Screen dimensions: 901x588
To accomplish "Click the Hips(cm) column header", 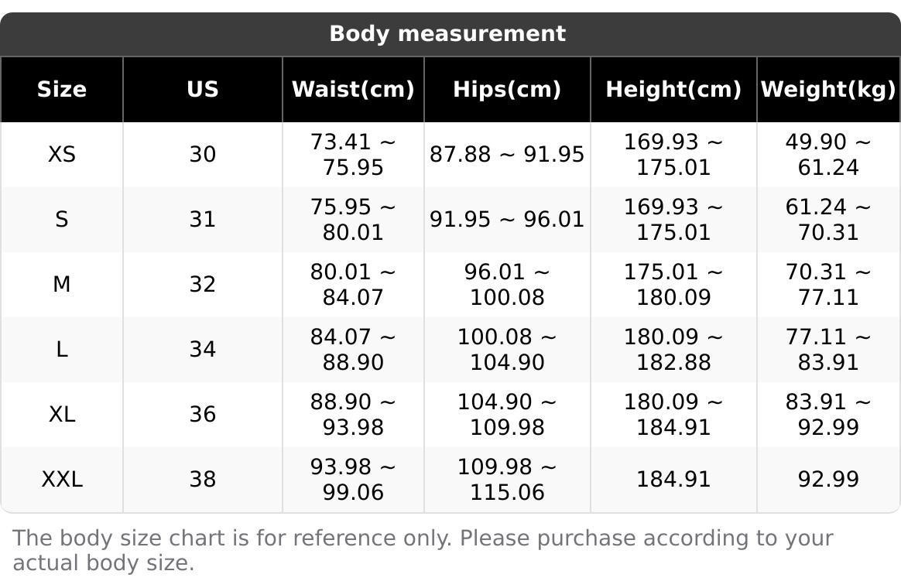I will coord(507,90).
